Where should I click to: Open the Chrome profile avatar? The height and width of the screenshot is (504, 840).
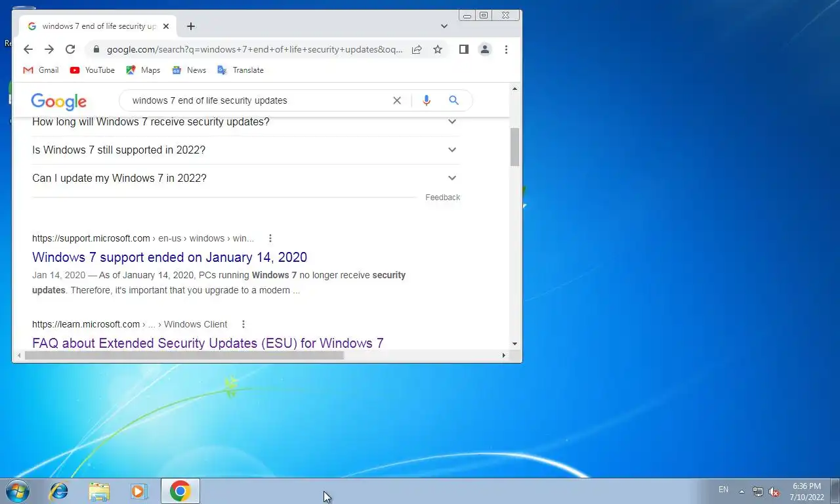click(485, 49)
